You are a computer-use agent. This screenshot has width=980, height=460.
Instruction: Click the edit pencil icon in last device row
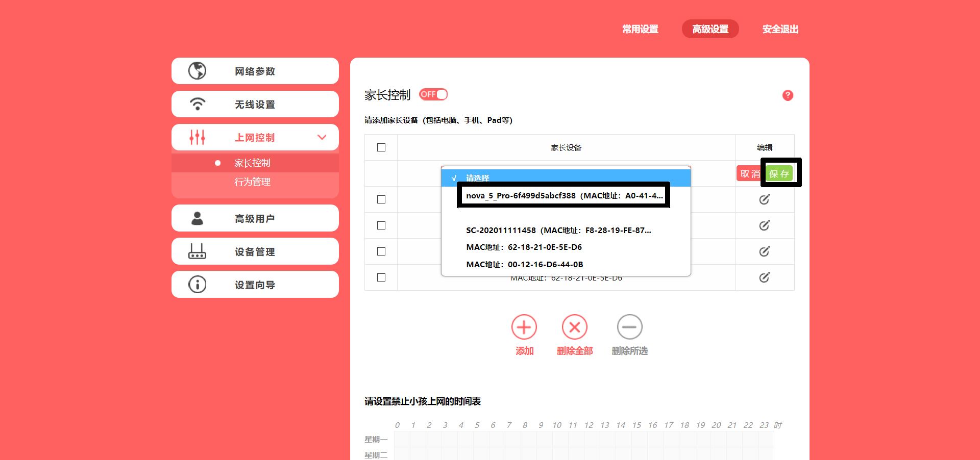[x=764, y=277]
